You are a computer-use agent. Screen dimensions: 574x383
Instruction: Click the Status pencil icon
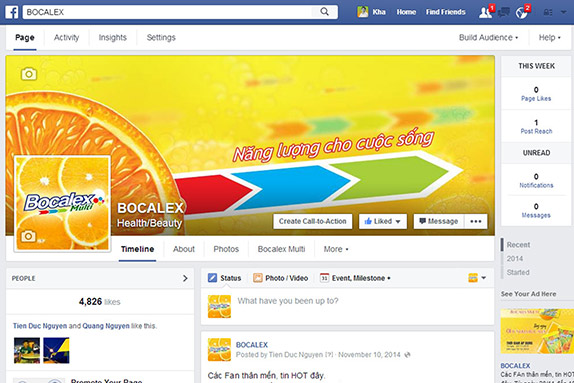[x=212, y=278]
